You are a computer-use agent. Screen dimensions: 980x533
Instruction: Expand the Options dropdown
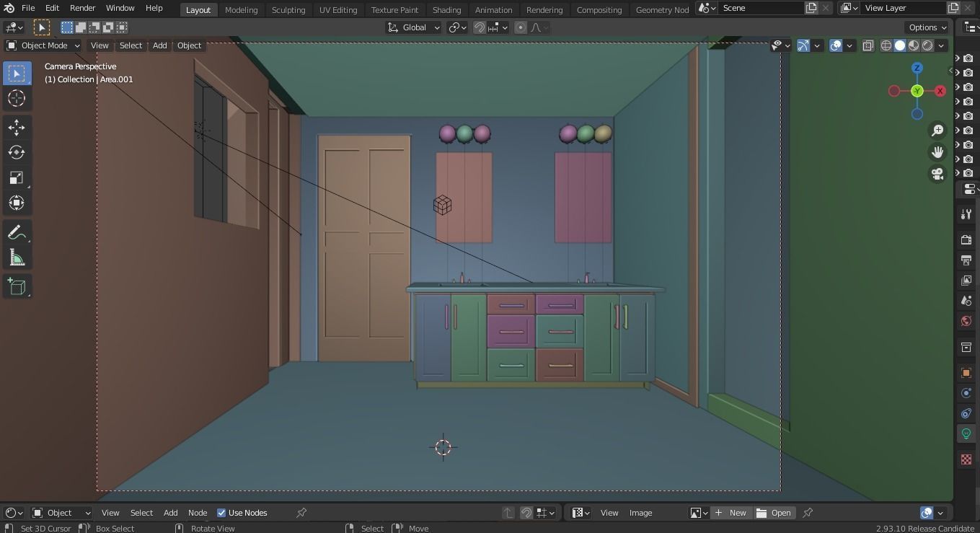(x=927, y=27)
